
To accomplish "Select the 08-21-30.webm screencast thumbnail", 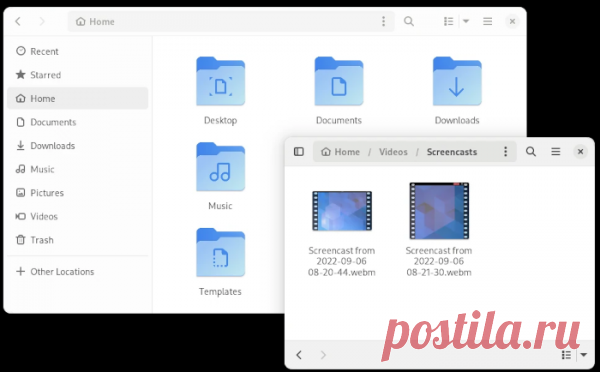I will 439,211.
